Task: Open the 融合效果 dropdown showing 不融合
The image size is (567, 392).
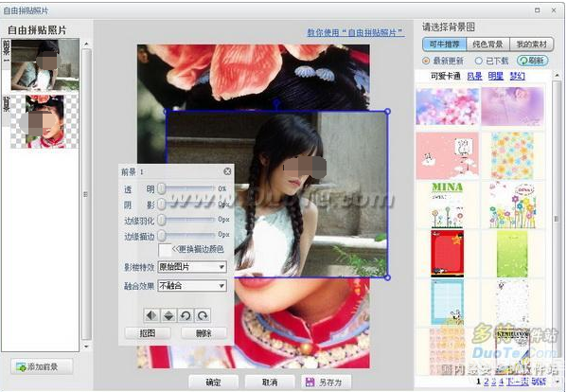Action: (192, 286)
